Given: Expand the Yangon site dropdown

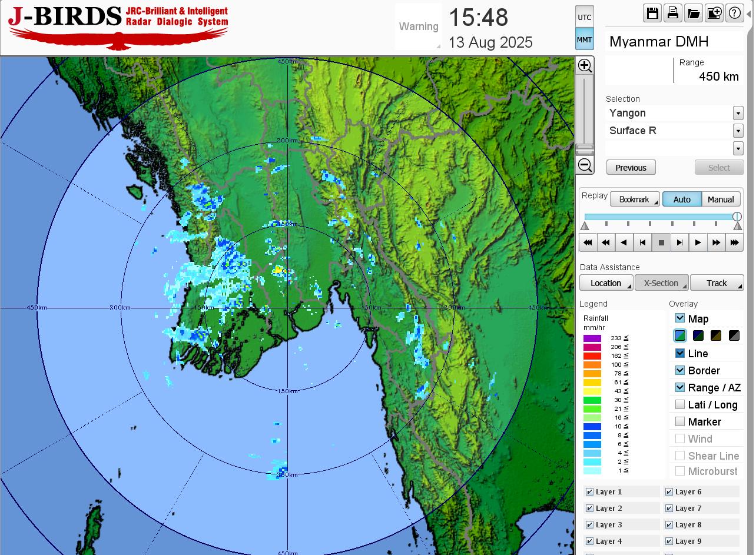Looking at the screenshot, I should pos(738,113).
